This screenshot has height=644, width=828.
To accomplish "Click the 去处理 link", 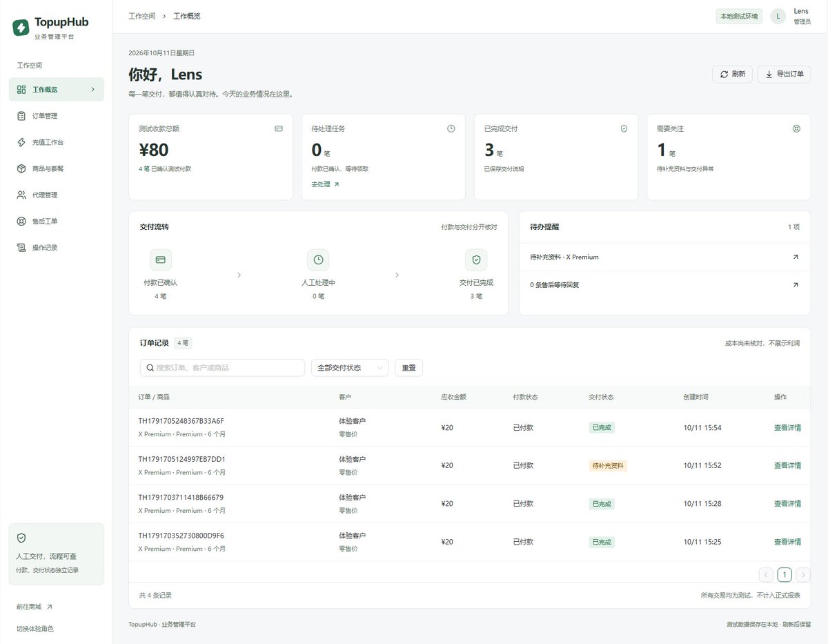I will [326, 184].
